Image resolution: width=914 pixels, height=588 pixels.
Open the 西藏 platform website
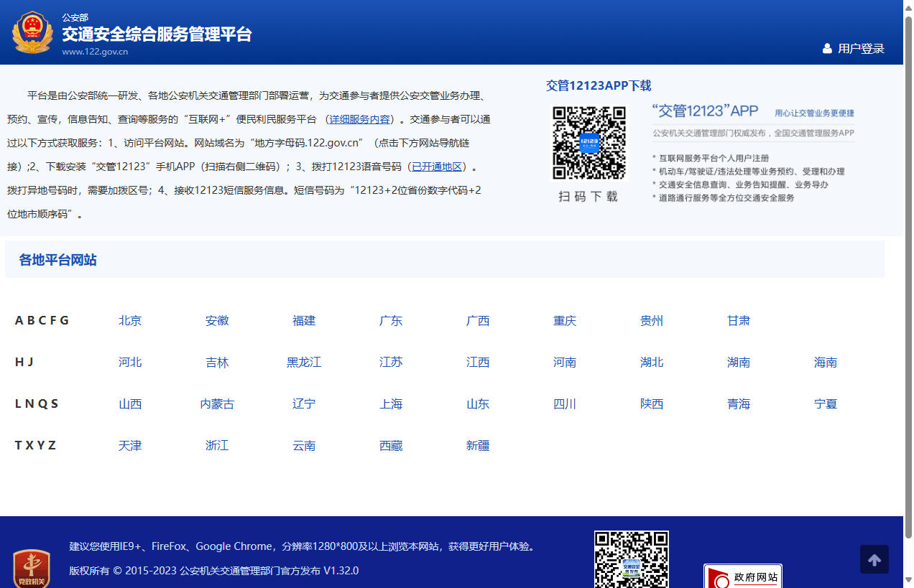(x=390, y=445)
